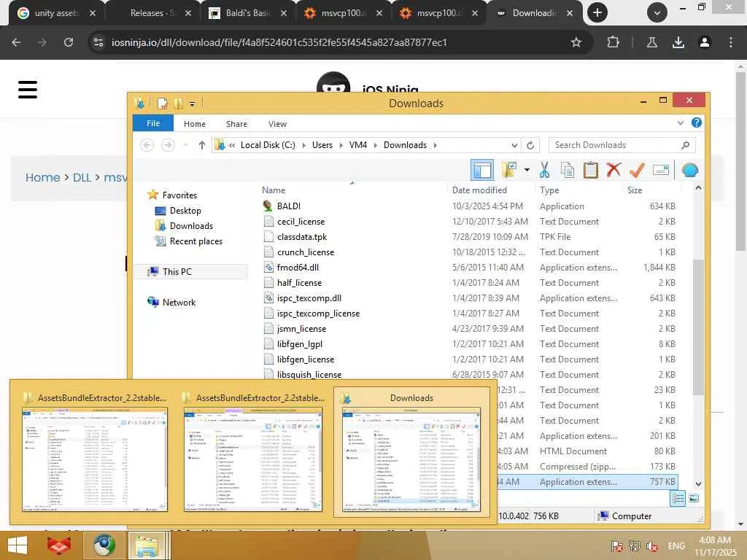This screenshot has height=560, width=747.
Task: Click the orange checkmark icon
Action: (x=637, y=170)
